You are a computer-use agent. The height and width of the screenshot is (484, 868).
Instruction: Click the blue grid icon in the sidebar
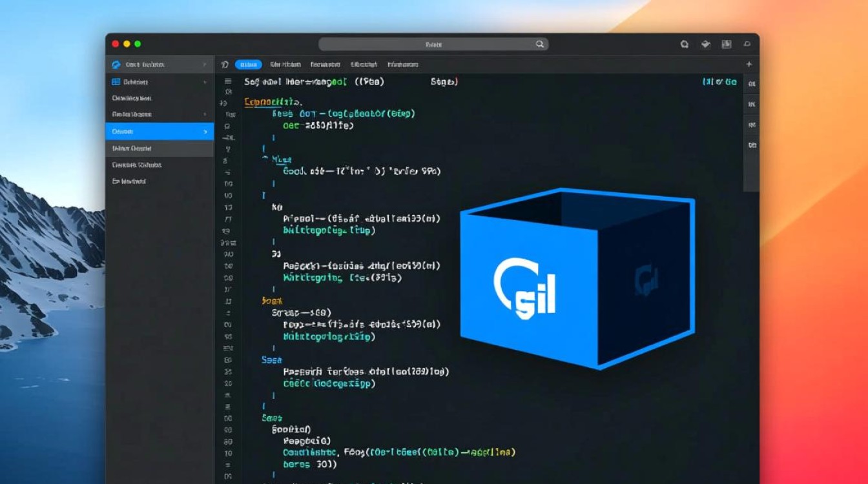click(116, 82)
